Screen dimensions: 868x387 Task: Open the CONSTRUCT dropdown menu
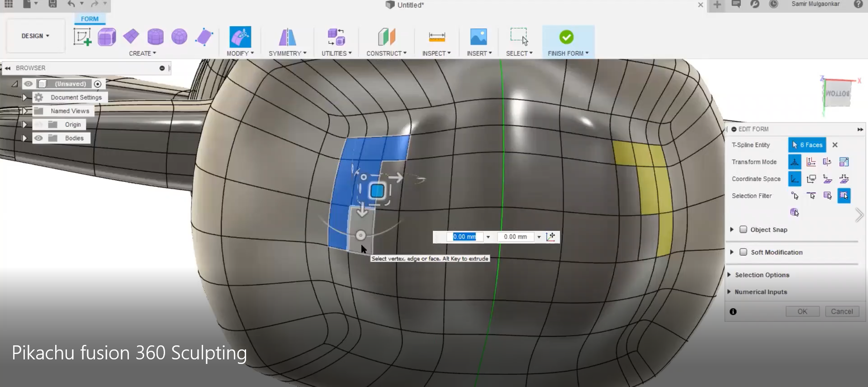click(387, 53)
